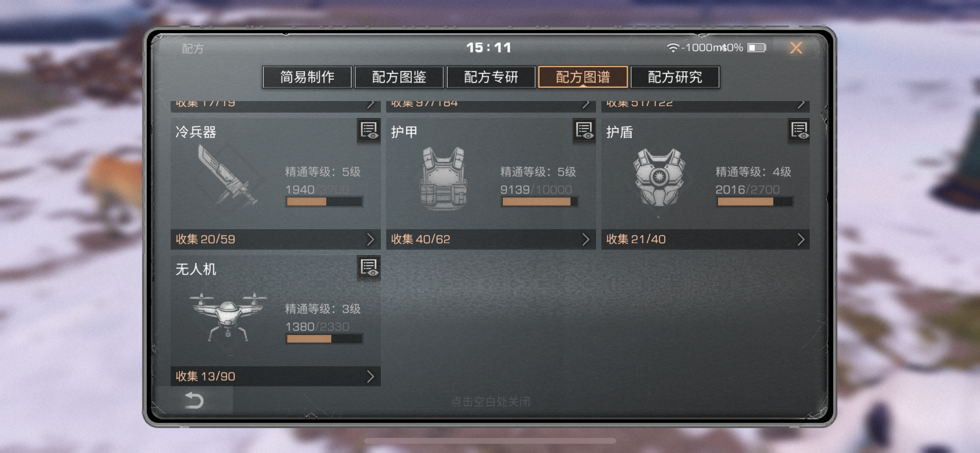Expand the 收集 13/90 drone collection
This screenshot has height=453, width=980.
pyautogui.click(x=276, y=376)
